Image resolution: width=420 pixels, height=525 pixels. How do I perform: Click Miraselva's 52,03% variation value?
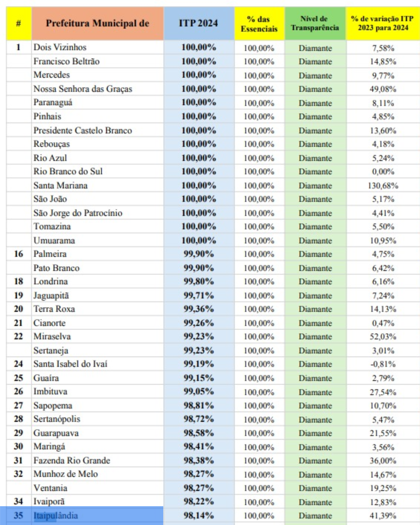pyautogui.click(x=383, y=336)
